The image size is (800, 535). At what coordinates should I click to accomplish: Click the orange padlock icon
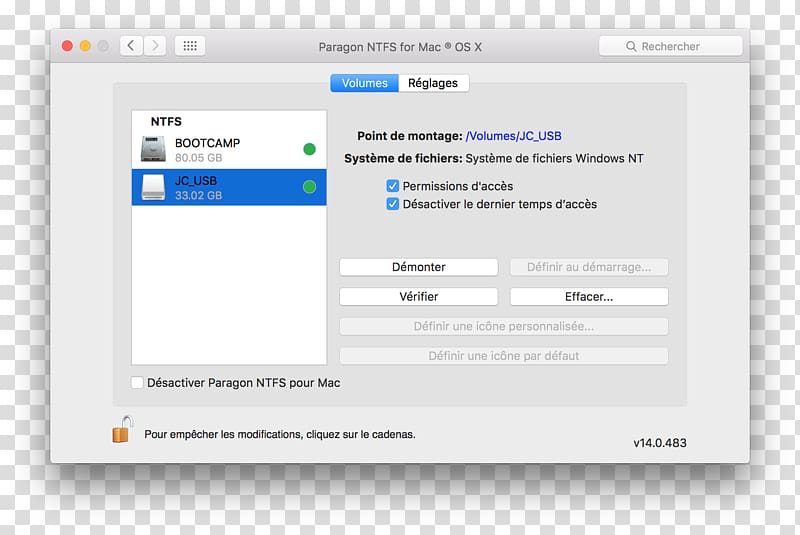[x=122, y=429]
